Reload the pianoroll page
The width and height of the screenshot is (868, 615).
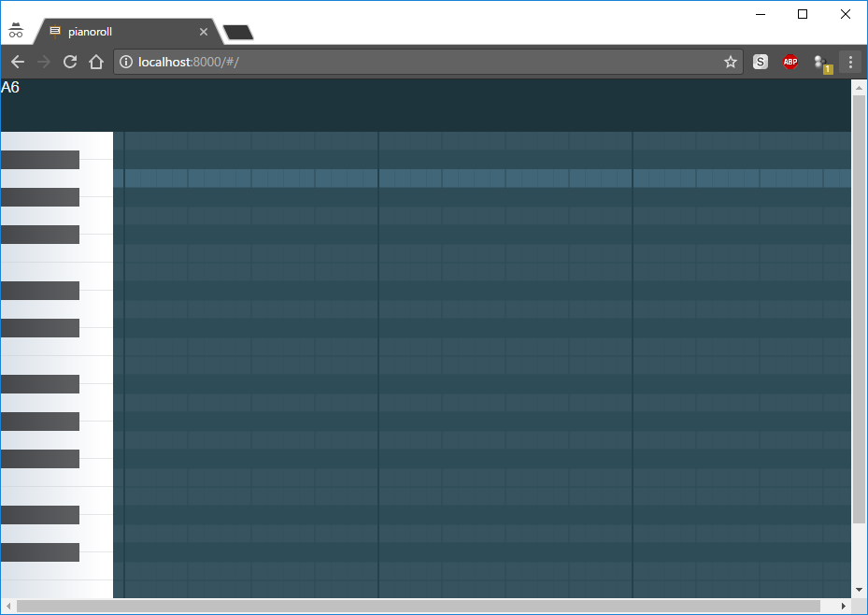click(x=70, y=62)
